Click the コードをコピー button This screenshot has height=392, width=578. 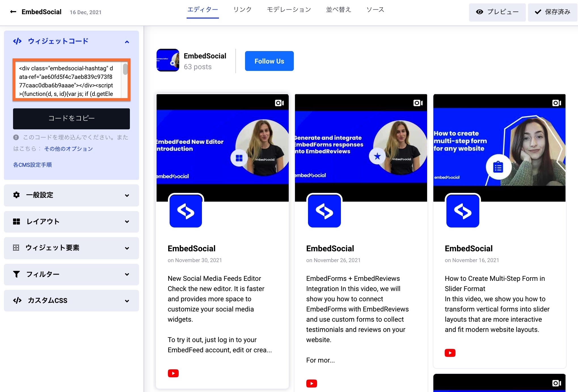[71, 119]
